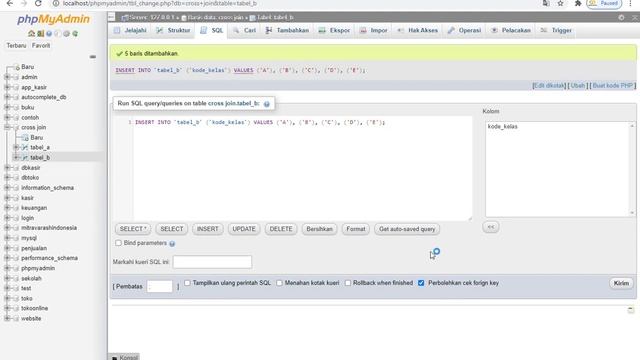Click the Bersihkan button
640x360 pixels.
coord(319,229)
